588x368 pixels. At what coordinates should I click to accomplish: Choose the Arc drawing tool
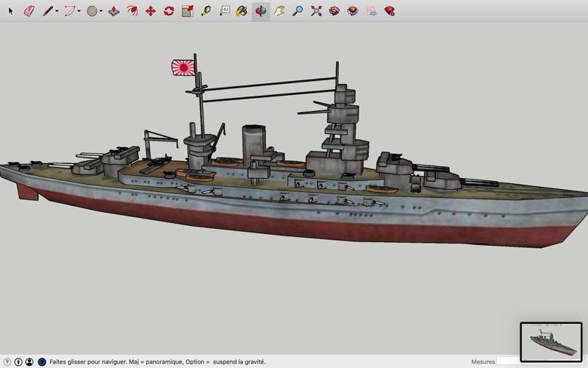coord(69,11)
